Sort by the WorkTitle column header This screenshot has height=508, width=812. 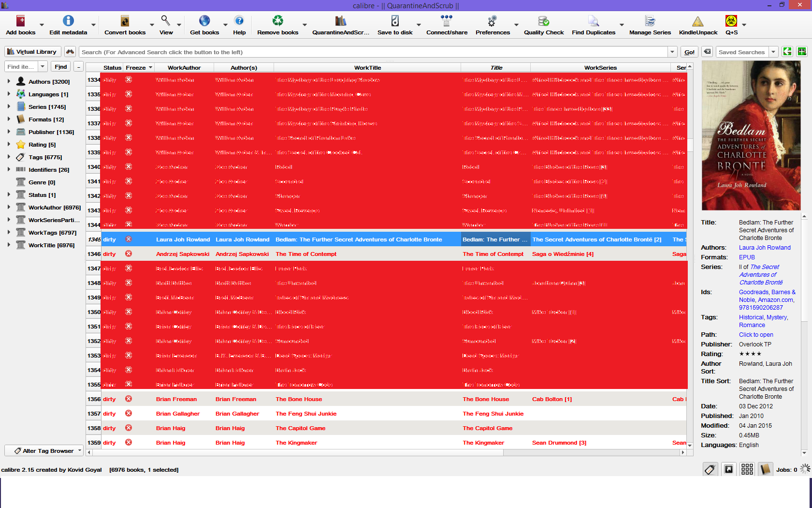point(367,68)
